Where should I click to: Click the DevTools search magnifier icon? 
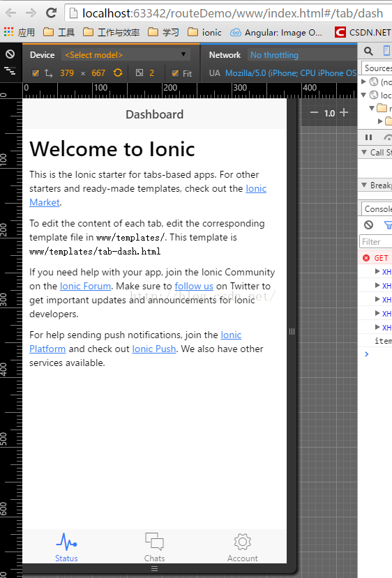pyautogui.click(x=368, y=51)
